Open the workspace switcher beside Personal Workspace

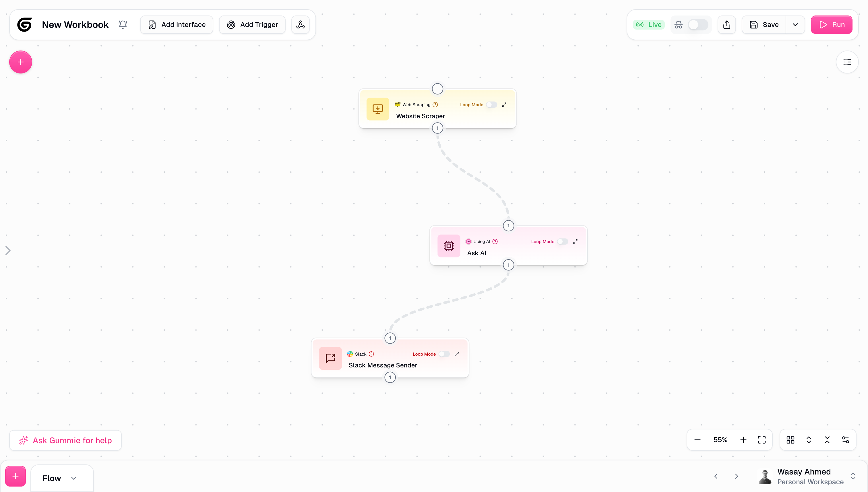pyautogui.click(x=853, y=476)
